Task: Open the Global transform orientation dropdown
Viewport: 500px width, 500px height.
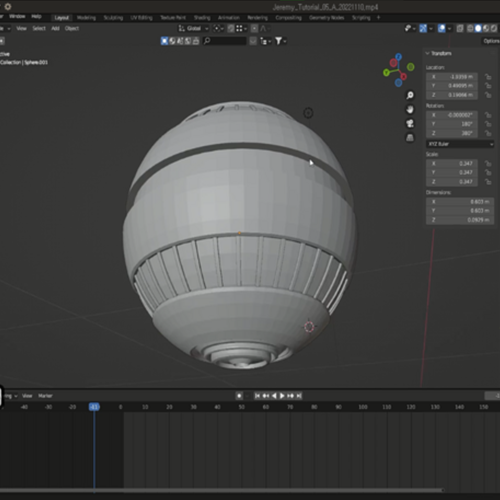Action: coord(193,28)
